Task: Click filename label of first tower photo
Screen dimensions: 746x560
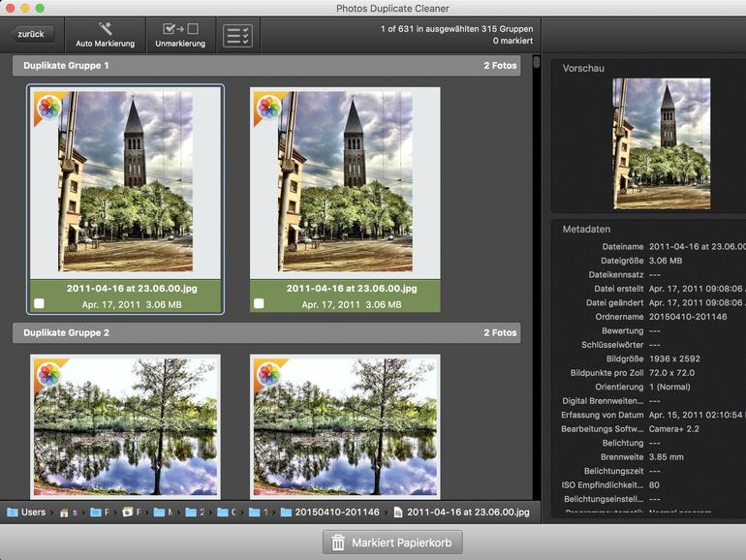Action: (x=132, y=289)
